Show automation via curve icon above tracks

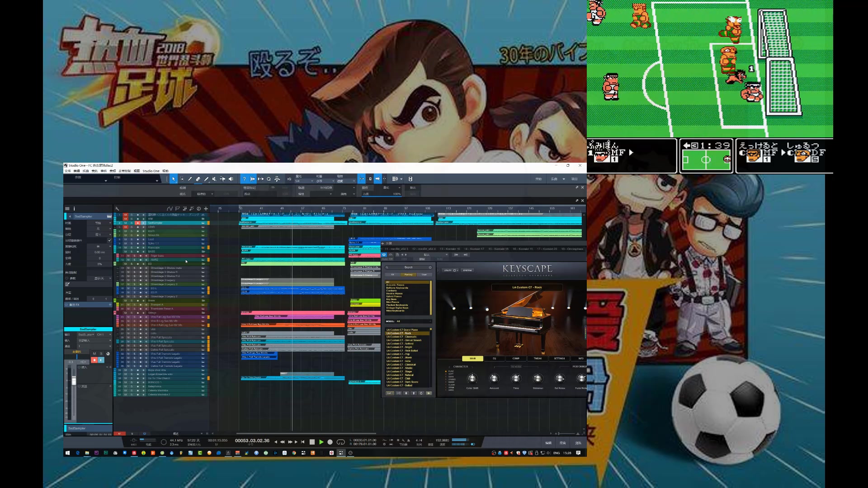[x=170, y=209]
